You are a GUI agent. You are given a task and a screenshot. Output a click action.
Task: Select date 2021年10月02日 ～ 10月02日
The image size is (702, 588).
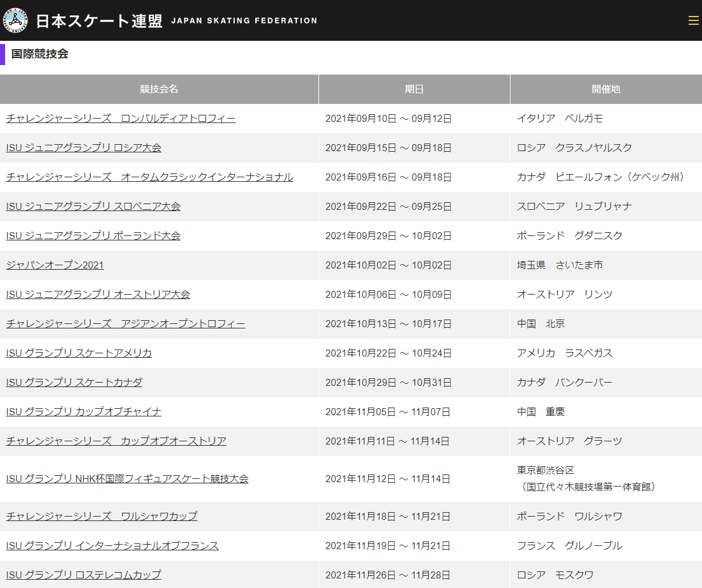388,265
